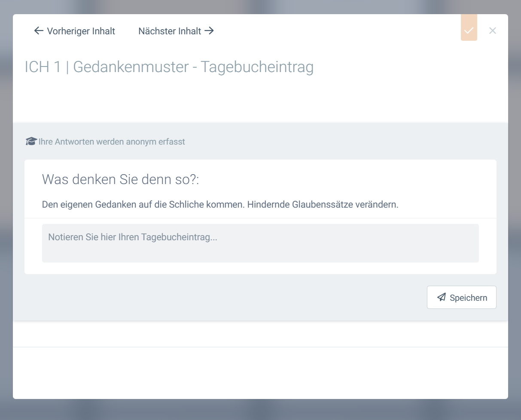Click the heading "Was denken Sie denn so?:"

point(121,180)
